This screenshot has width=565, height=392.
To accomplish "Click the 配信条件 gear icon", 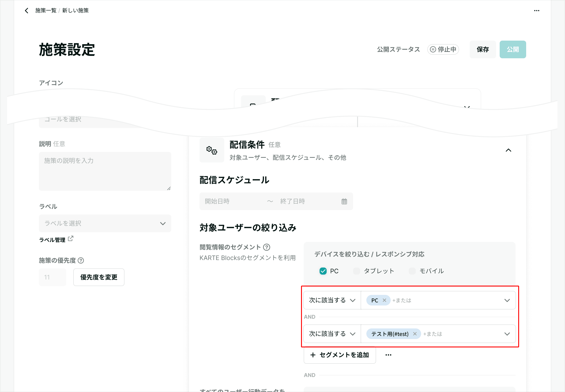I will (212, 150).
